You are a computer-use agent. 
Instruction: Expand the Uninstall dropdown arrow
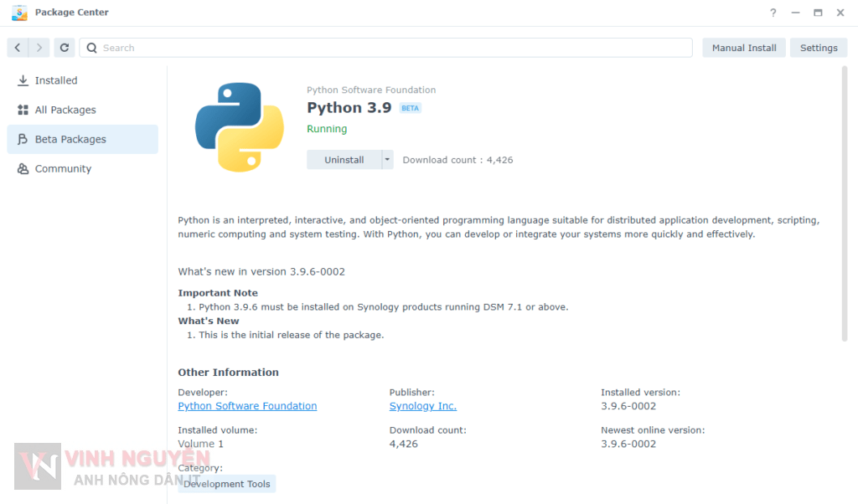[387, 159]
